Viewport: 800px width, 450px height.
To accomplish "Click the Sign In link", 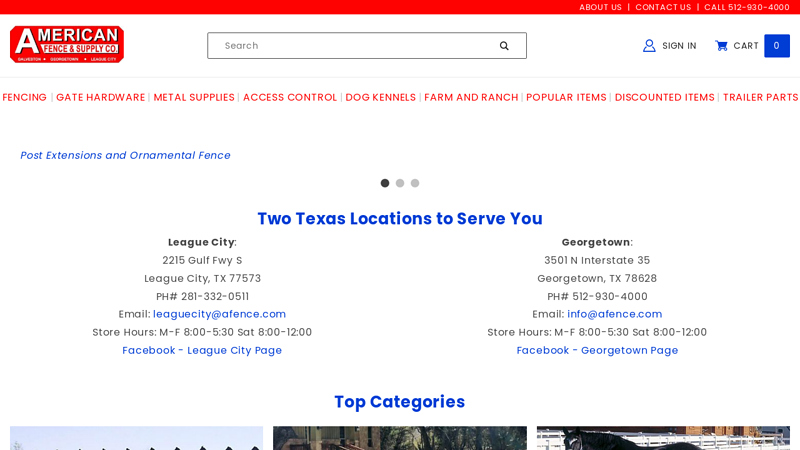I will pos(679,46).
